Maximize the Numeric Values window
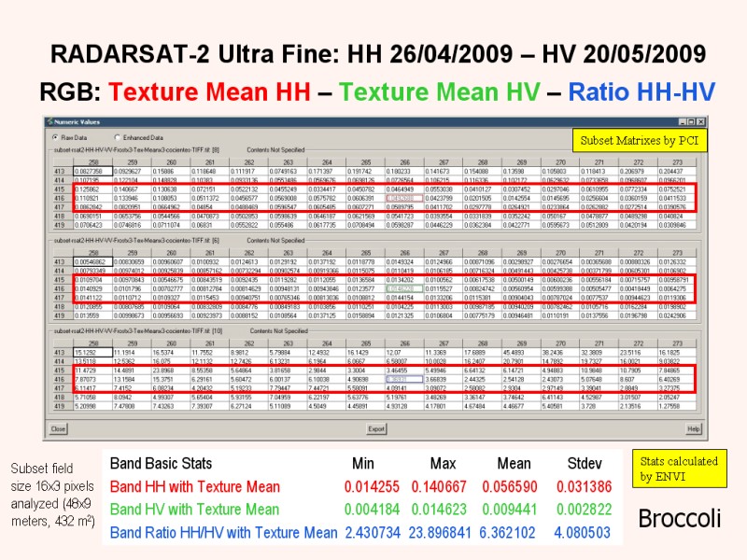747x560 pixels. click(x=690, y=122)
